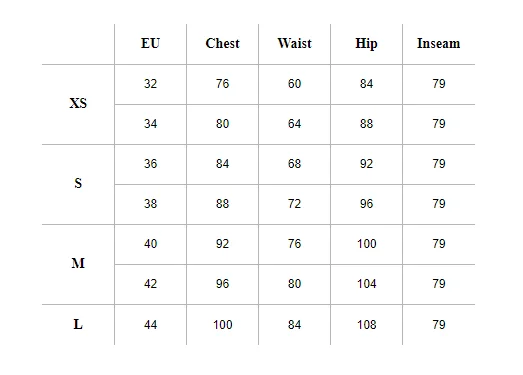Select EU size 38 cell
The width and height of the screenshot is (523, 375).
pos(150,204)
